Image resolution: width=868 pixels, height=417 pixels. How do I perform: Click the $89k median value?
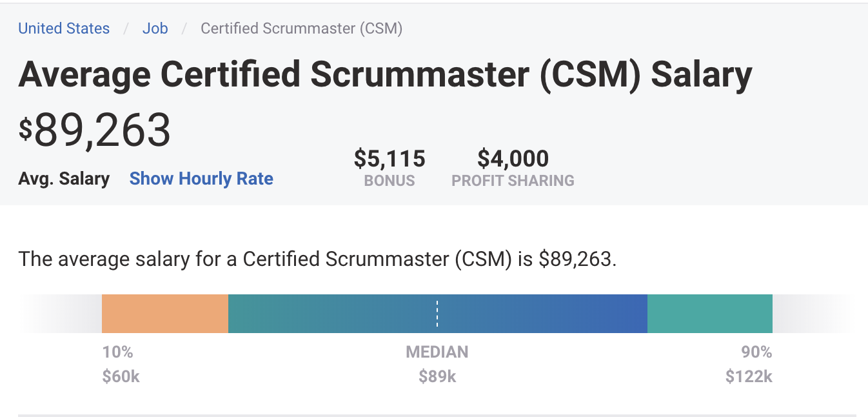(x=437, y=376)
